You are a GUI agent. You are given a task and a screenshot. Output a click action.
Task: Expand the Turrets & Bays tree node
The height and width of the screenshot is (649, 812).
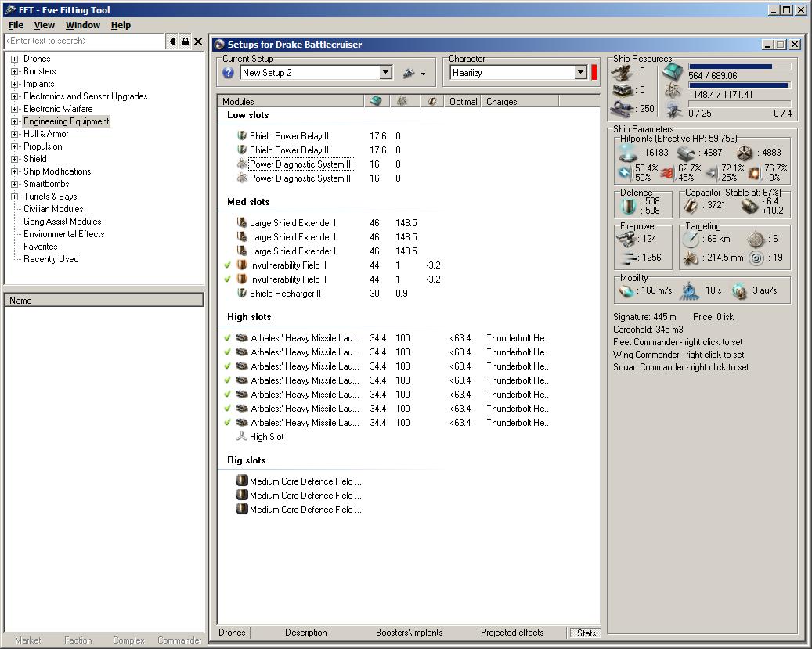coord(15,197)
